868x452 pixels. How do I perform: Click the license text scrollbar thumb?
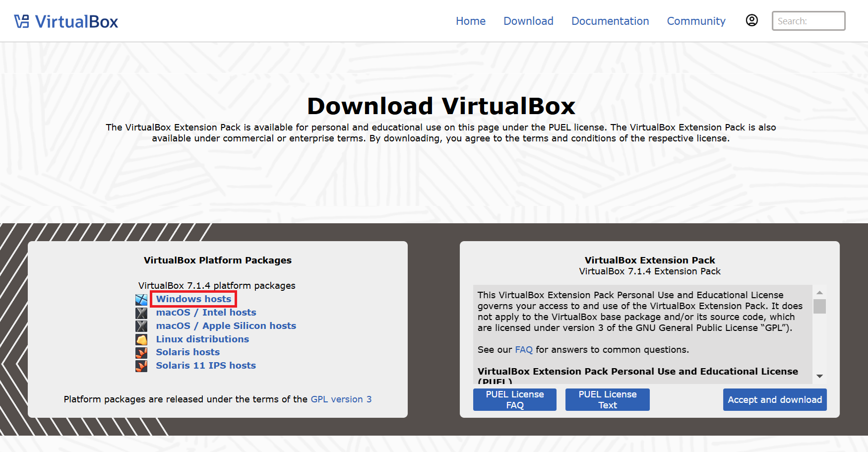point(820,306)
